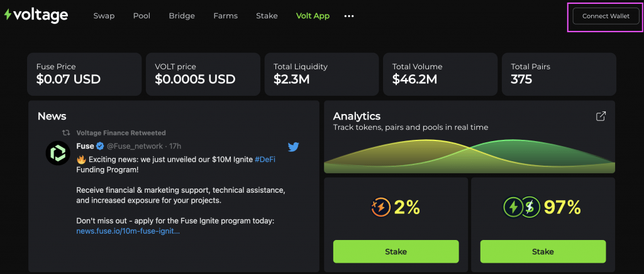Open the Bridge page
This screenshot has width=644, height=274.
click(182, 16)
